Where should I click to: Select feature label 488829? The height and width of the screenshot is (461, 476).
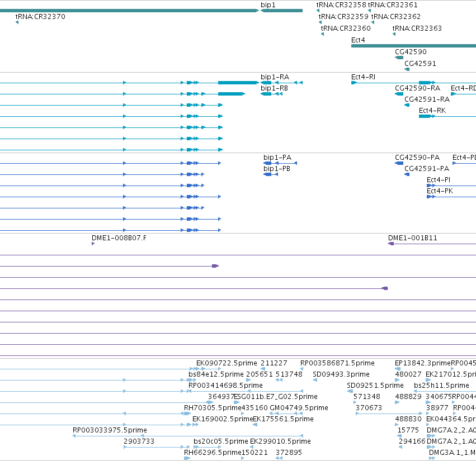[408, 397]
